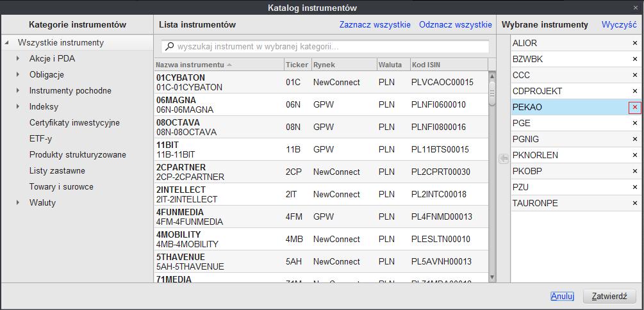Remove PEKAO using its red x
Viewport: 644px width, 310px height.
pyautogui.click(x=634, y=107)
